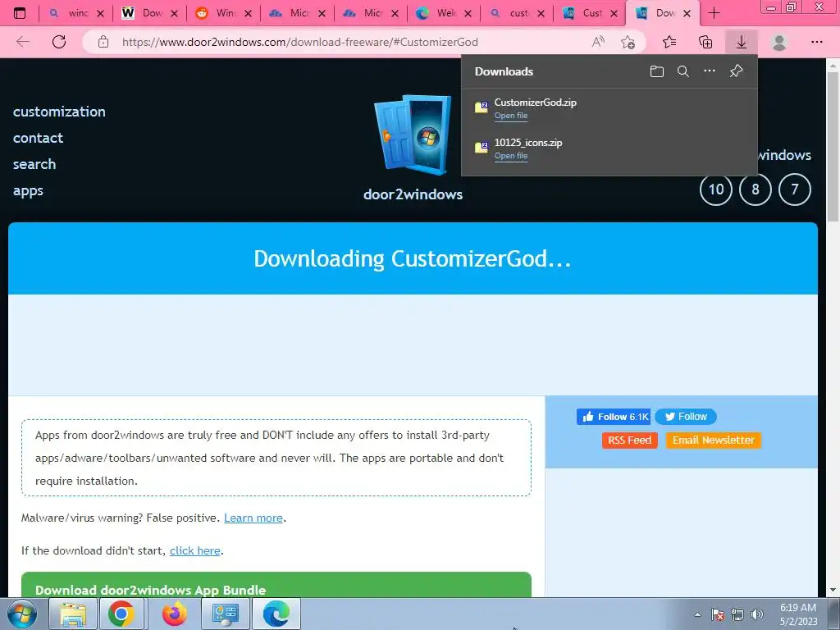Add page to favorites star icon
Screen dimensions: 840x630
click(628, 42)
